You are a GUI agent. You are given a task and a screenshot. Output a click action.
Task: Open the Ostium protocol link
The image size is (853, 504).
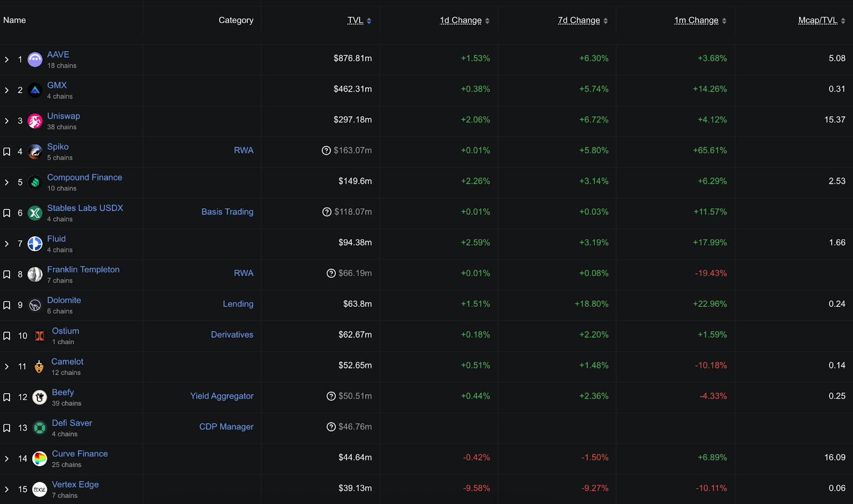click(66, 331)
